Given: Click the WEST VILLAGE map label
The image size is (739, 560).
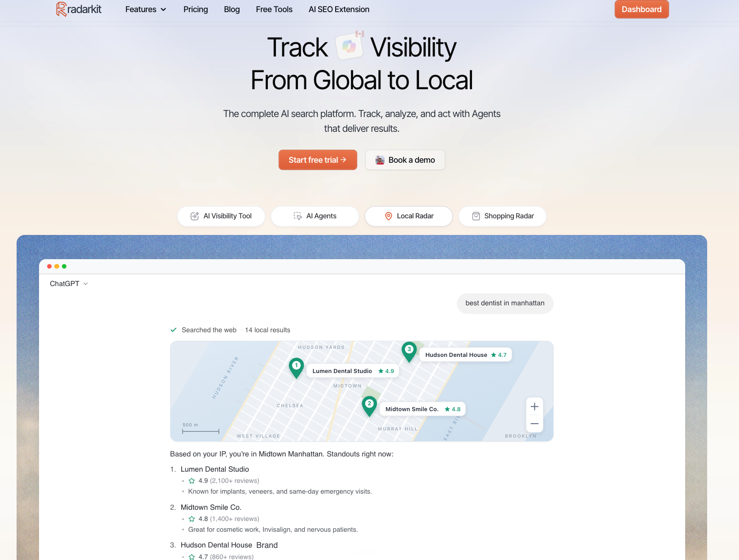Looking at the screenshot, I should (258, 436).
